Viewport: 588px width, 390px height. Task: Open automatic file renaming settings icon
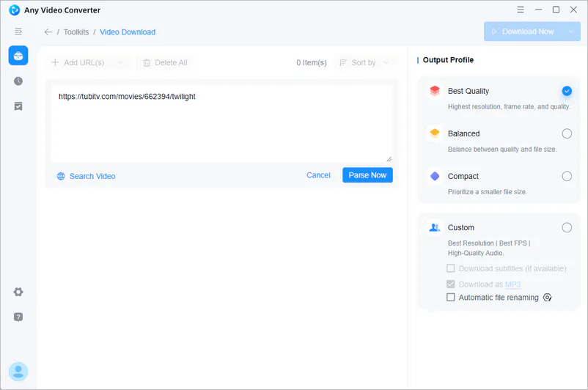pos(548,298)
